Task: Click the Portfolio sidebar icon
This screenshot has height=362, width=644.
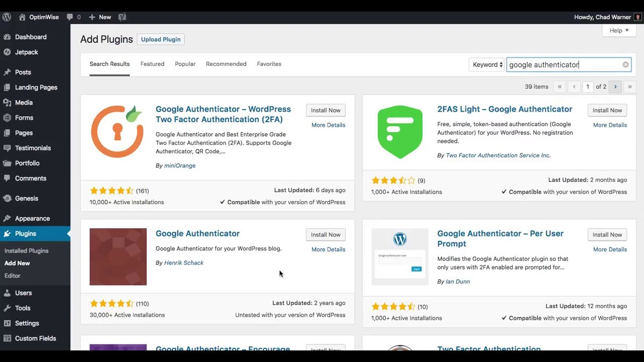Action: [x=7, y=163]
